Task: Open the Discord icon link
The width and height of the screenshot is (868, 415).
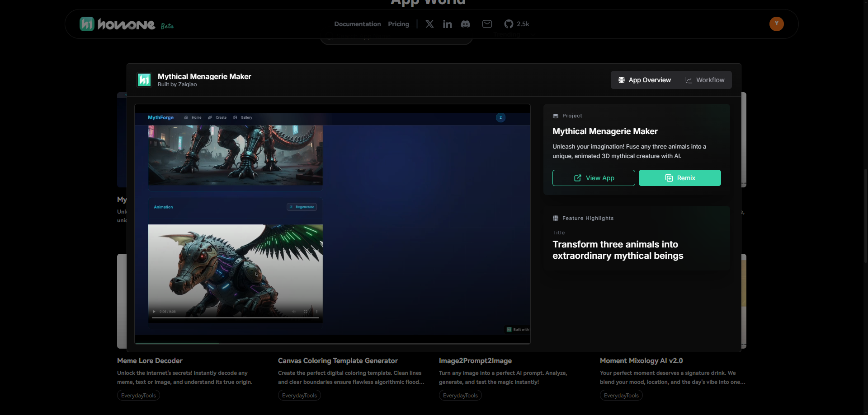Action: 465,24
